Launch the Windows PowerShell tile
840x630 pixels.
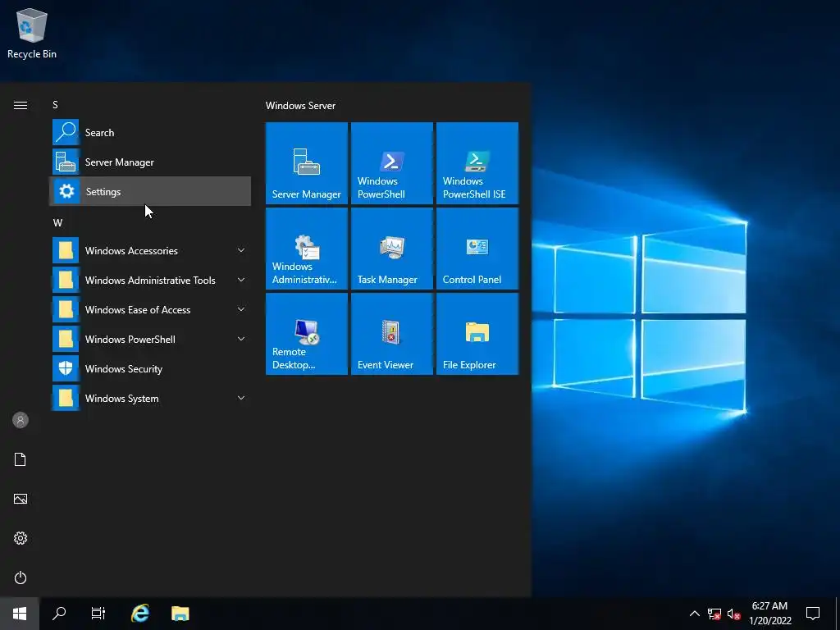pyautogui.click(x=391, y=163)
